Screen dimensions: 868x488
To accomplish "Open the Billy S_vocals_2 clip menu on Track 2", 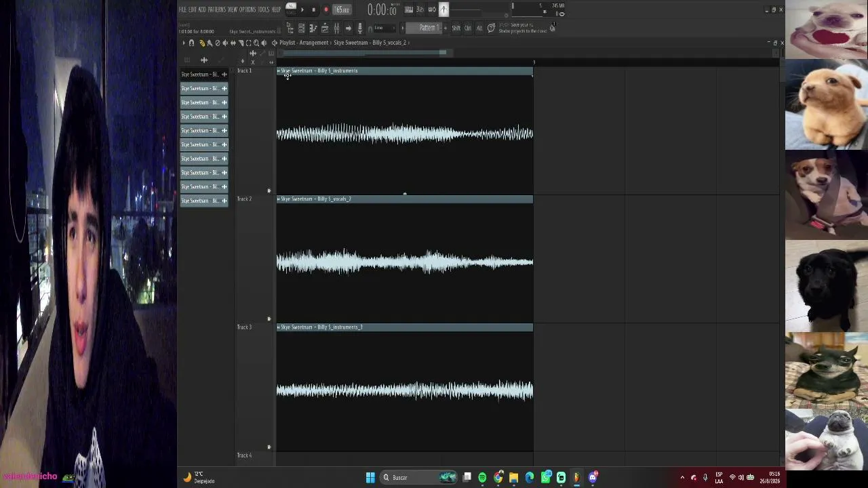I will [x=279, y=199].
